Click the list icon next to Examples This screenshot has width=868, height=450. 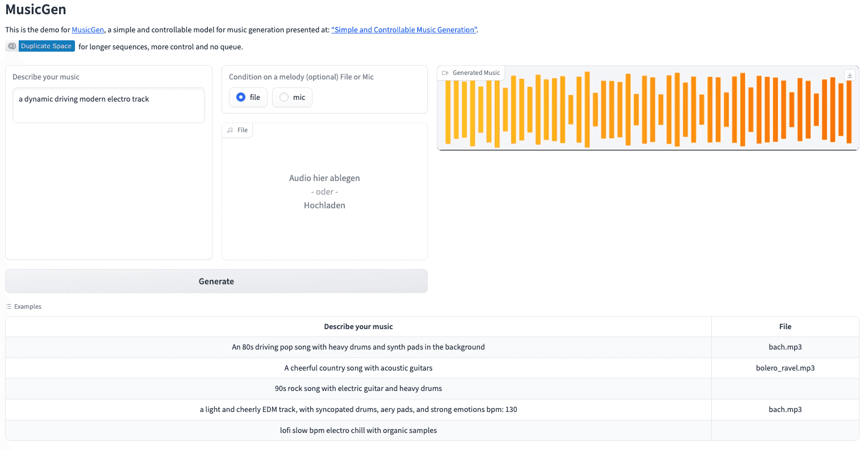9,306
